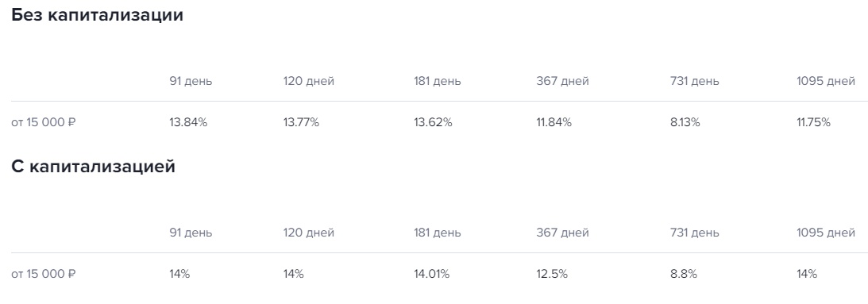868x304 pixels.
Task: Click the 11.84% rate for 367 дней
Action: 554,122
